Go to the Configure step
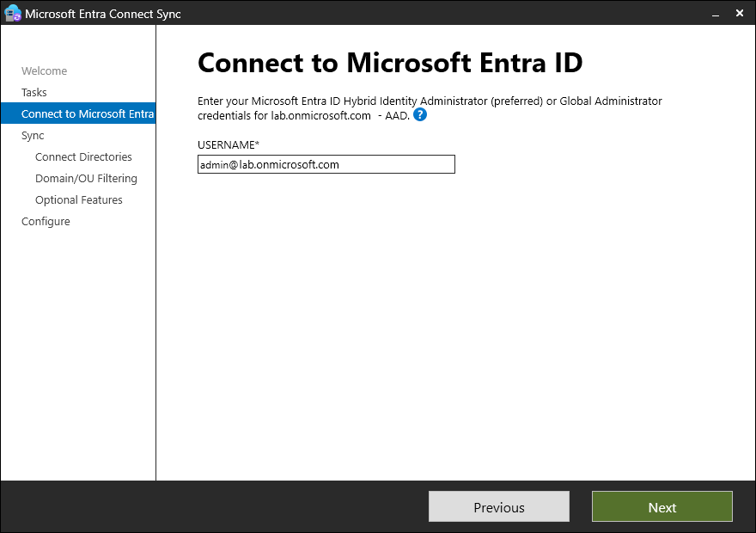The width and height of the screenshot is (756, 533). coord(46,222)
